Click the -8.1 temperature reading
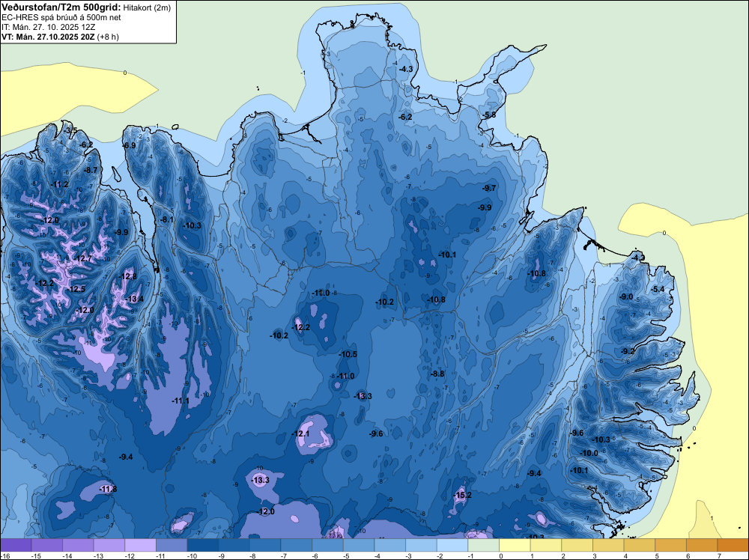The width and height of the screenshot is (749, 560). (167, 219)
